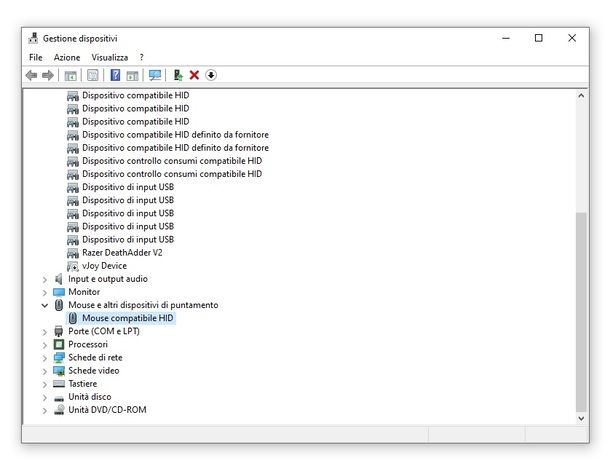Select Razer DeathAdder V2 label
This screenshot has width=610, height=466.
tap(122, 253)
